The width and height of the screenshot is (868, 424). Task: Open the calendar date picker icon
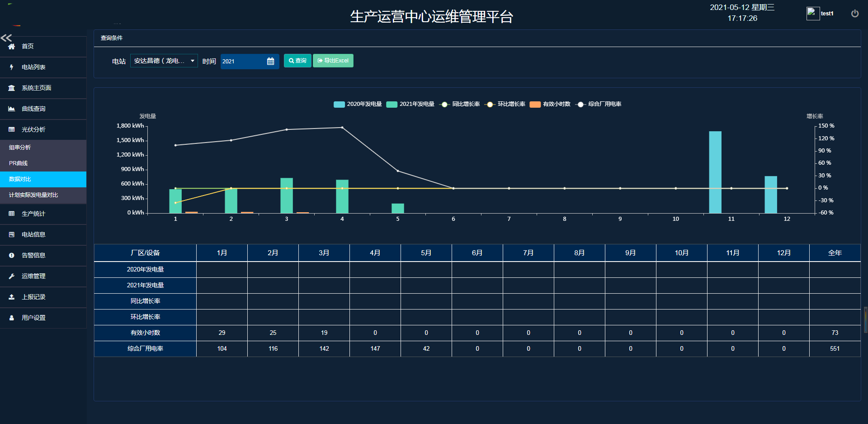pyautogui.click(x=270, y=62)
